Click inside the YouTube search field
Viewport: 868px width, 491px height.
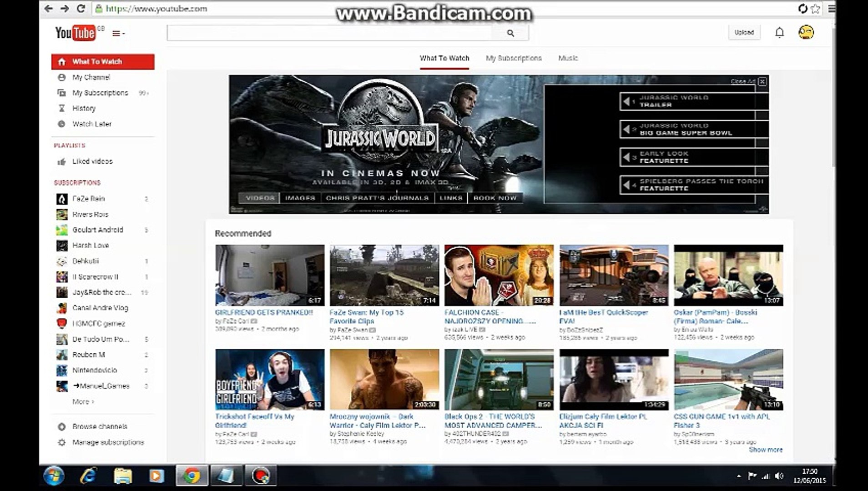tap(332, 32)
